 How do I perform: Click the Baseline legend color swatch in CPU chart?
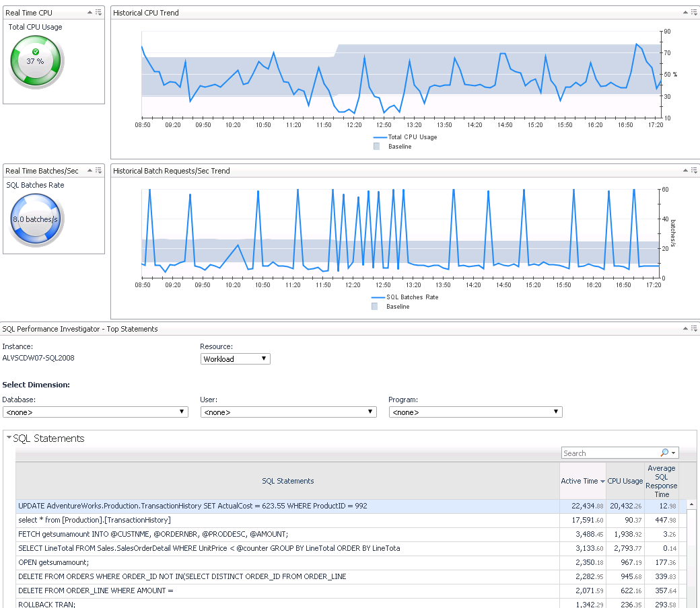(x=376, y=146)
